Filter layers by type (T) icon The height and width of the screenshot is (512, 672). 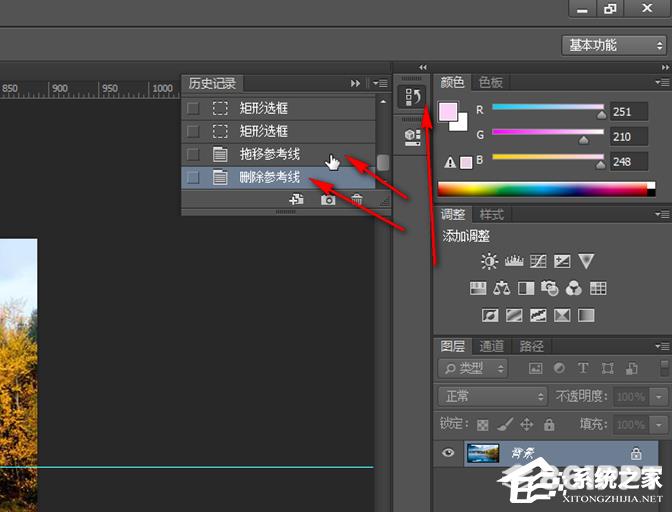click(583, 368)
